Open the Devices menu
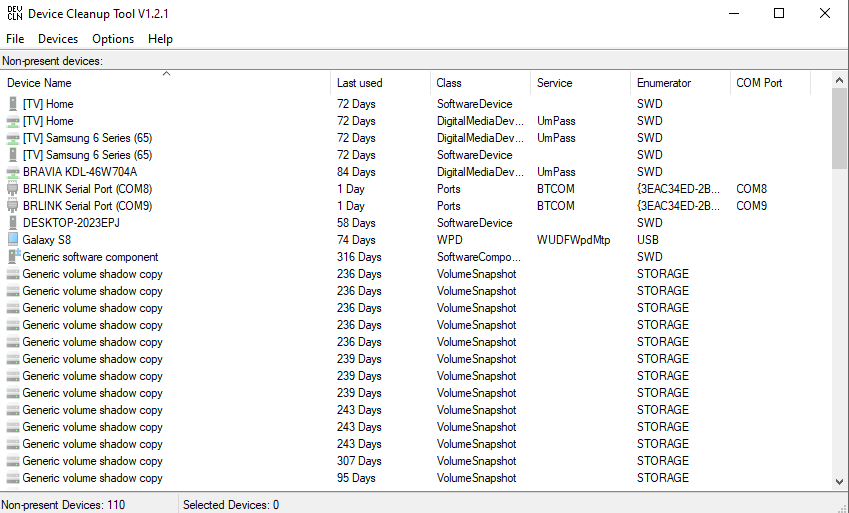Screen dimensions: 849x513 click(58, 39)
